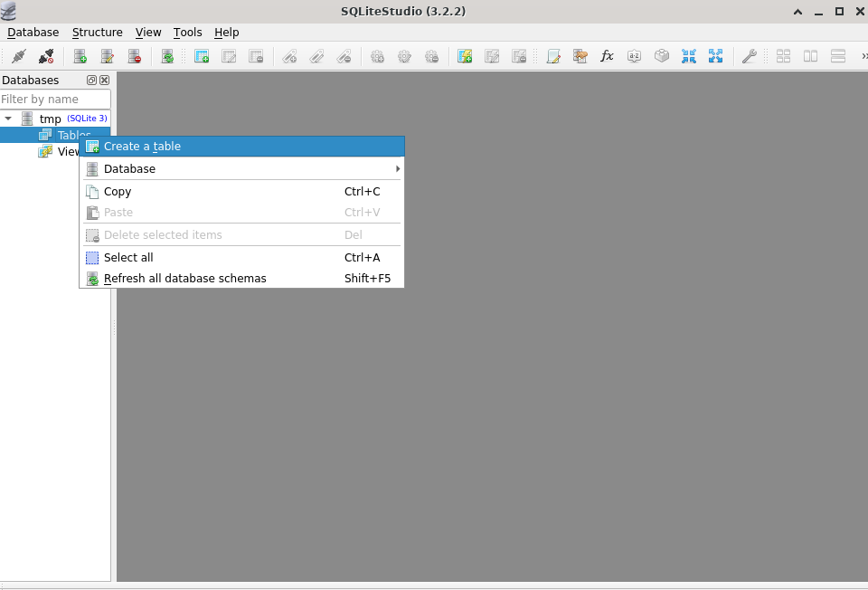Open the collations editor a-z icon
The image size is (868, 590).
[x=635, y=56]
